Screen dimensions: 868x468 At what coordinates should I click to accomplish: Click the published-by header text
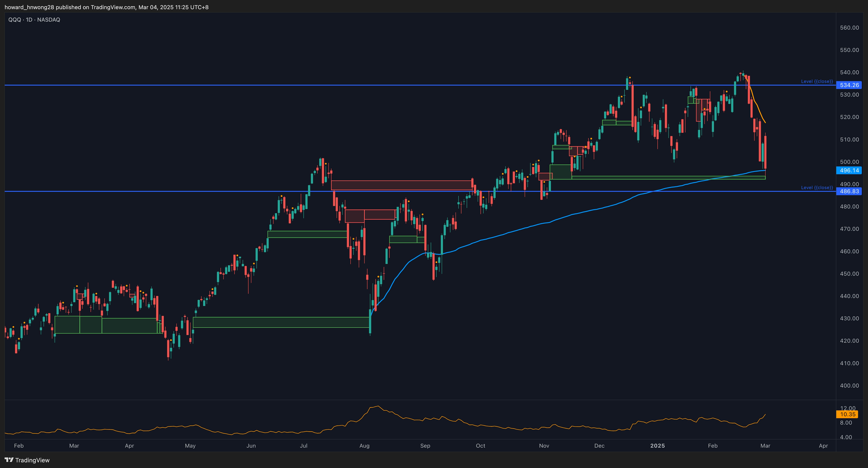(x=106, y=7)
